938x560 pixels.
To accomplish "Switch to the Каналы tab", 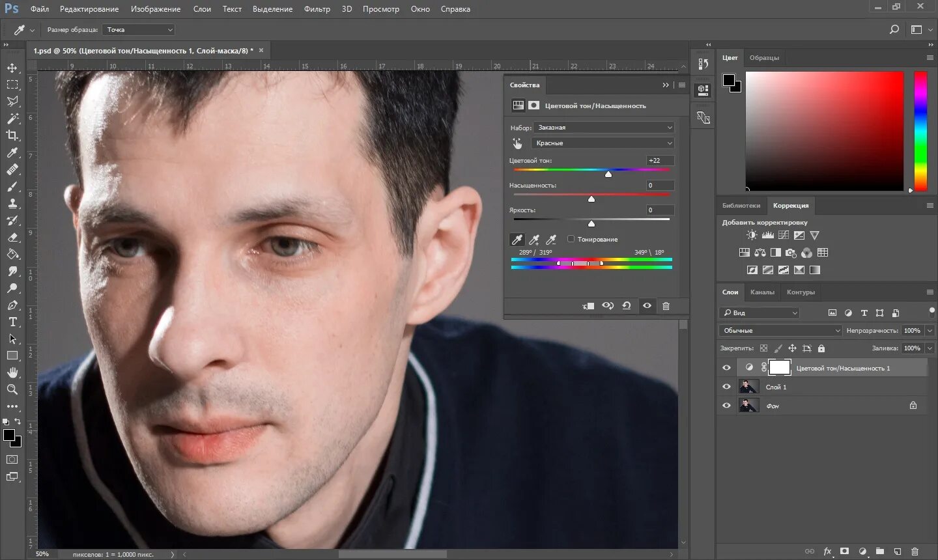I will (762, 292).
